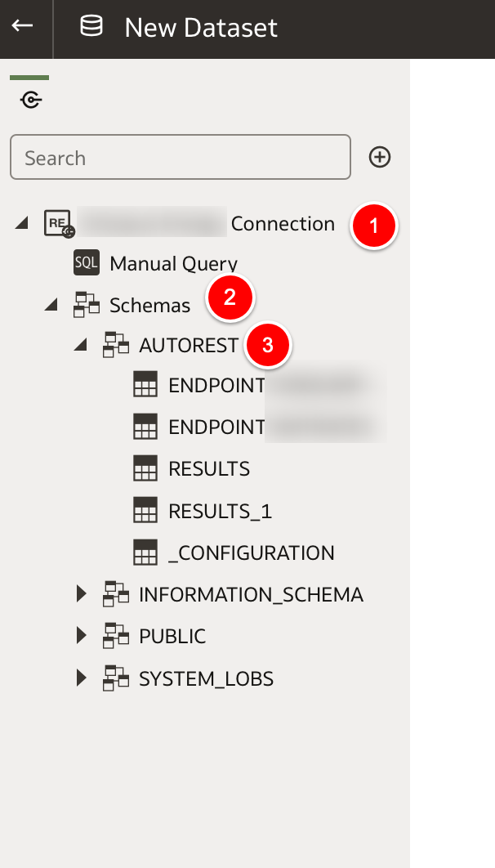Screen dimensions: 495x868
Task: Click the Schemas folder icon
Action: pyautogui.click(x=87, y=305)
